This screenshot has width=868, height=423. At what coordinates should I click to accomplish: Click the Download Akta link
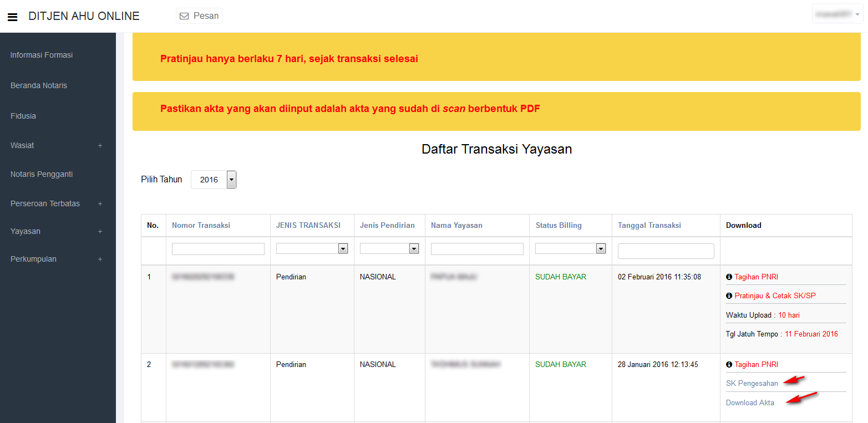[750, 402]
